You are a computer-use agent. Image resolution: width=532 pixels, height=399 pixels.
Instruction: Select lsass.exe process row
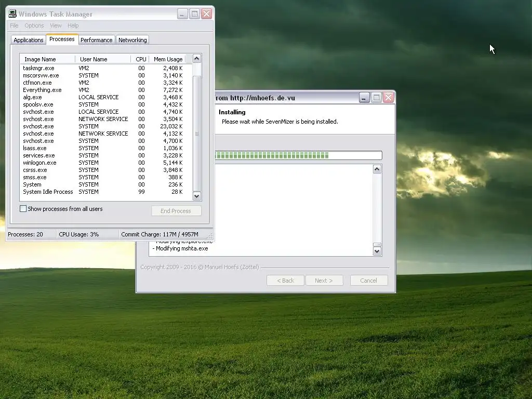[x=106, y=148]
